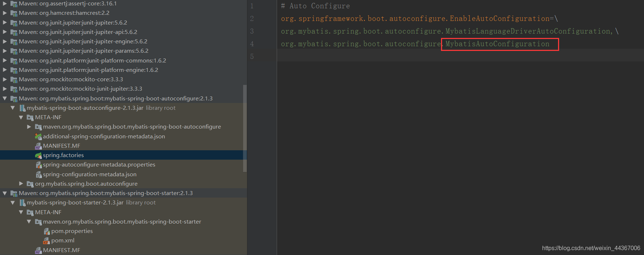Select spring-autoconfigure-metadata.properties file
644x255 pixels.
point(99,165)
